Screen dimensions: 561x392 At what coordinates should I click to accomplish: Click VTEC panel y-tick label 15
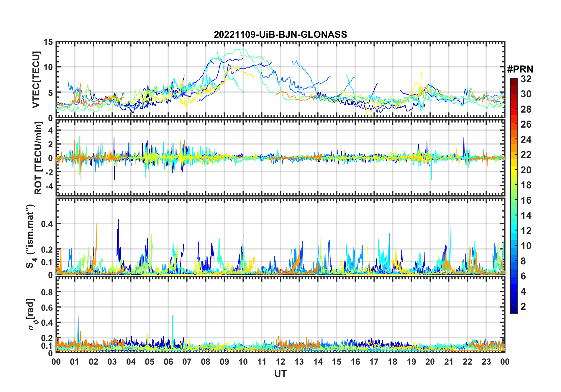point(48,42)
